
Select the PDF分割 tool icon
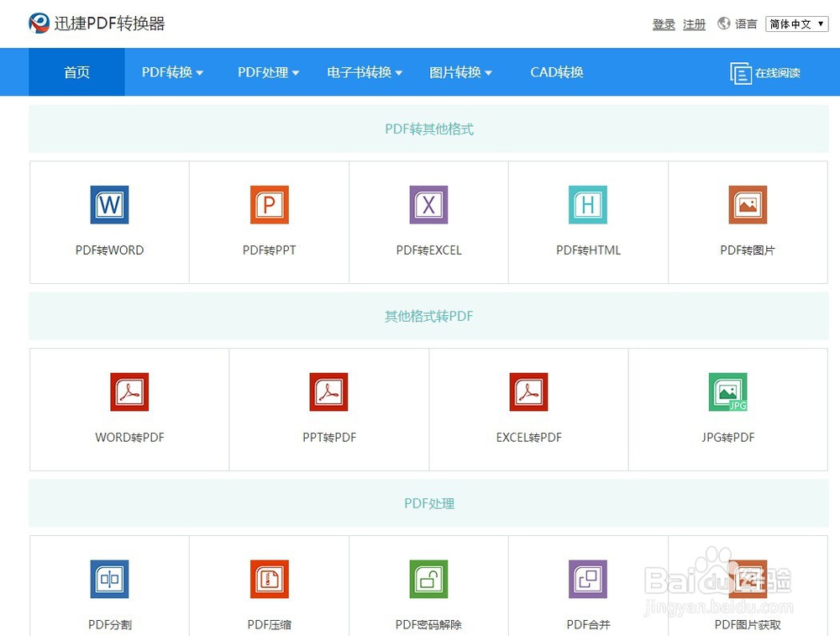click(108, 579)
